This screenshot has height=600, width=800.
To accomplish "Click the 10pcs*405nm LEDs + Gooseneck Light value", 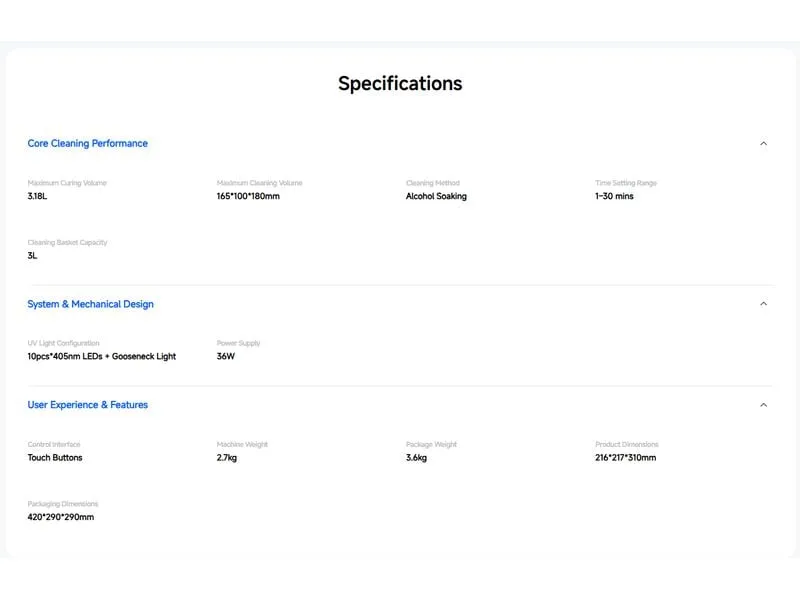I will pos(102,356).
